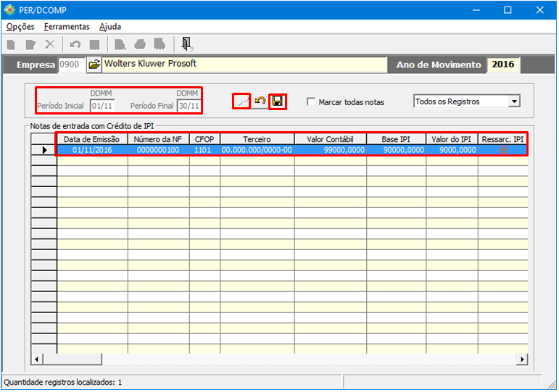Click the exit door toolbar icon
This screenshot has width=559, height=392.
(186, 44)
